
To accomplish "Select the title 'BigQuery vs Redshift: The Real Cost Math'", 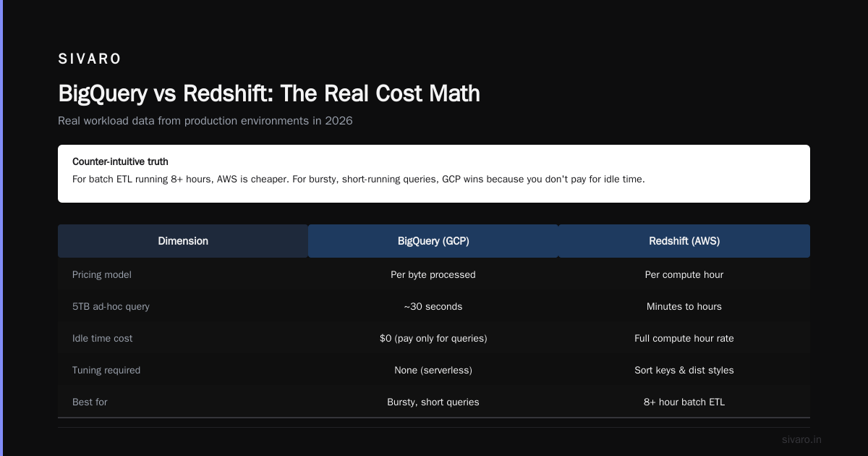I will point(269,93).
